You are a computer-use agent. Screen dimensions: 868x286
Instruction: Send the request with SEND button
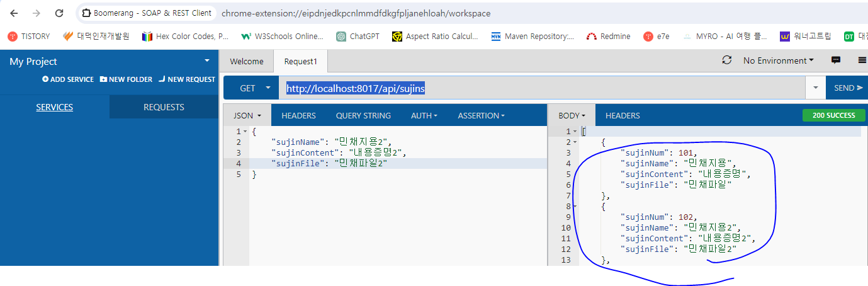click(847, 88)
